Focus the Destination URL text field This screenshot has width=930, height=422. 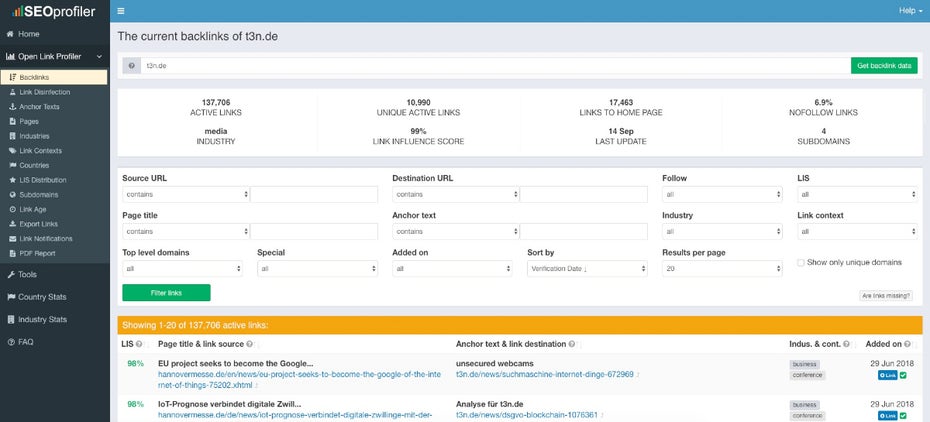click(x=584, y=194)
